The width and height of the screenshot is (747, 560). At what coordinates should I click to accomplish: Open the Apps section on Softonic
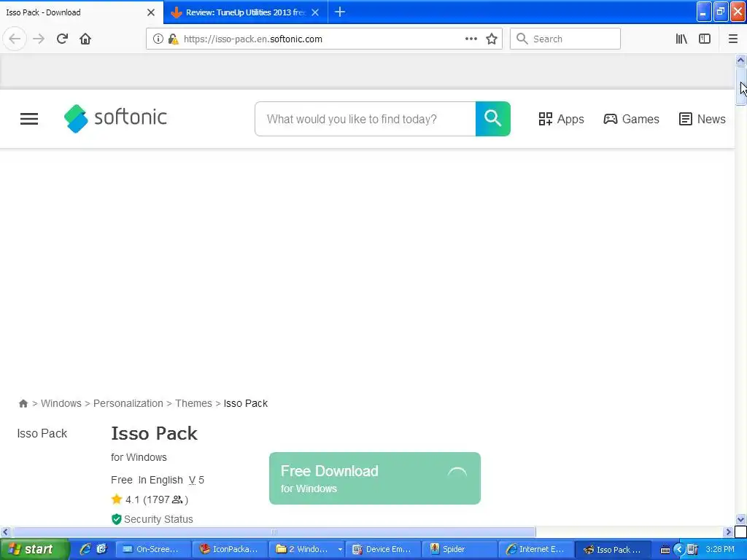(561, 119)
